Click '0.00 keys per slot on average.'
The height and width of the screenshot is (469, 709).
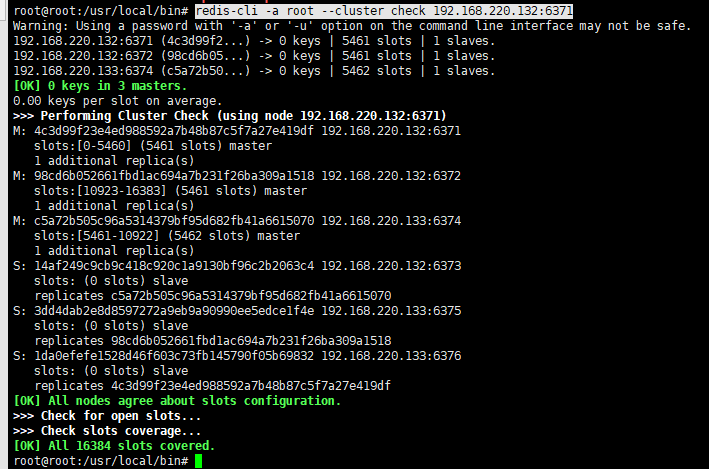(x=118, y=101)
